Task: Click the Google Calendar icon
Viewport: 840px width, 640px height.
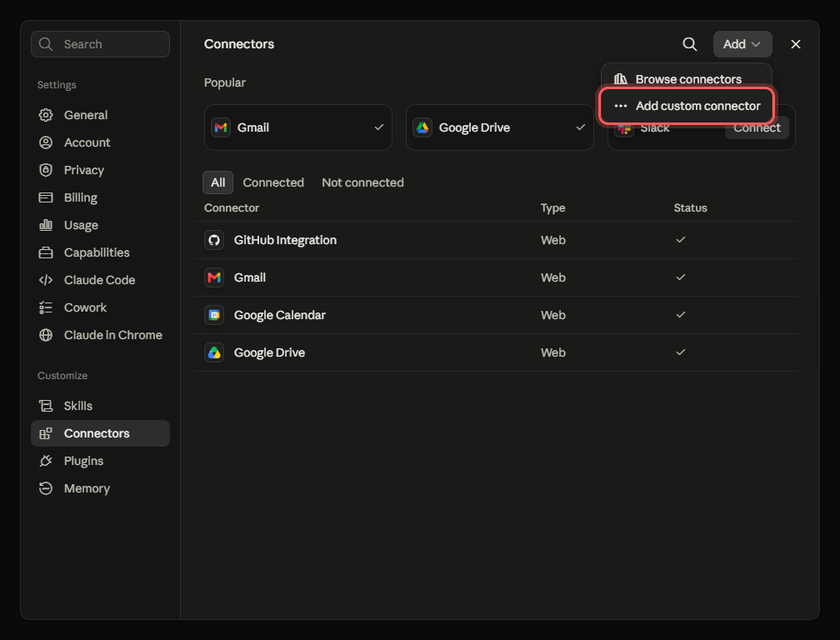Action: pyautogui.click(x=214, y=315)
